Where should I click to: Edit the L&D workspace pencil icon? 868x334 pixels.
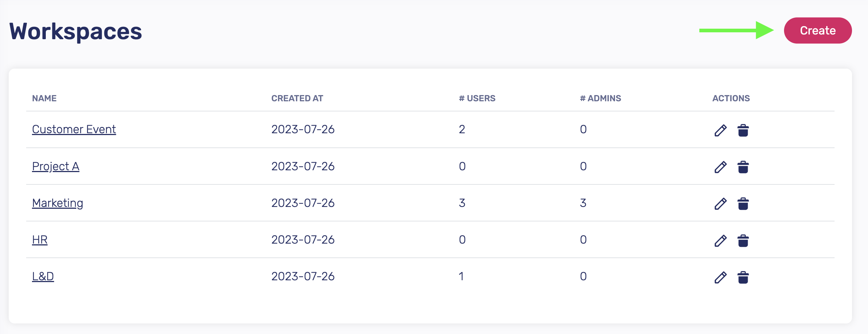[720, 277]
